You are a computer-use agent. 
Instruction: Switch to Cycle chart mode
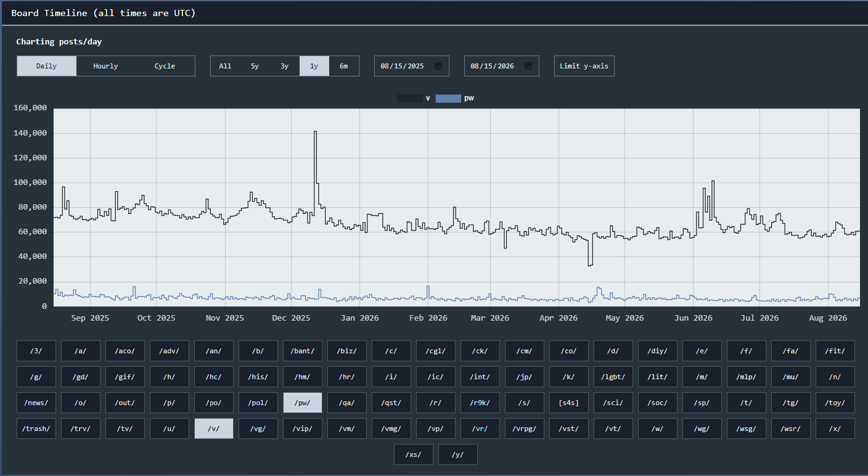tap(165, 66)
